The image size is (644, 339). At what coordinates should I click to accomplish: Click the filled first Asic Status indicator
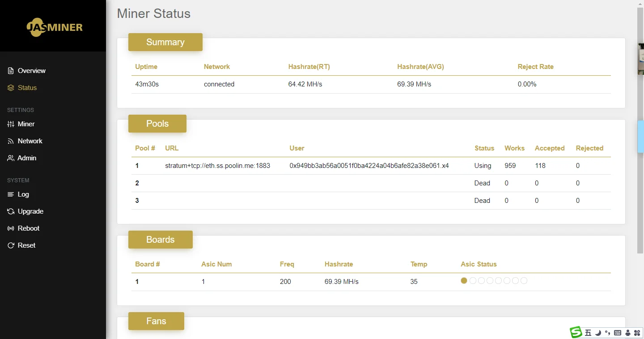(x=464, y=281)
